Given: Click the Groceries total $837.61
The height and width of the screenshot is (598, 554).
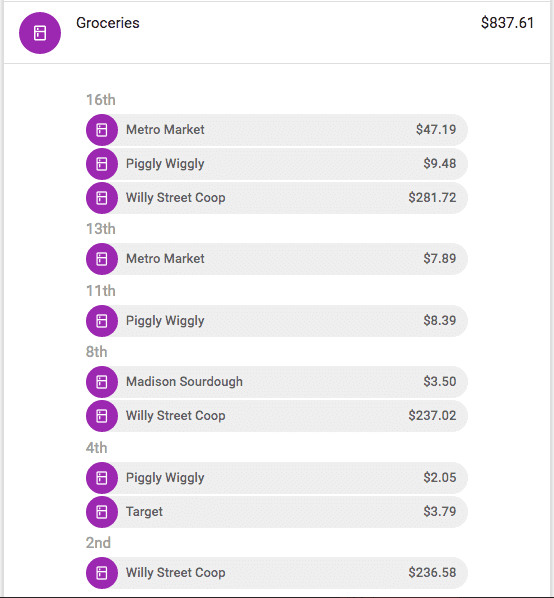Looking at the screenshot, I should click(507, 23).
